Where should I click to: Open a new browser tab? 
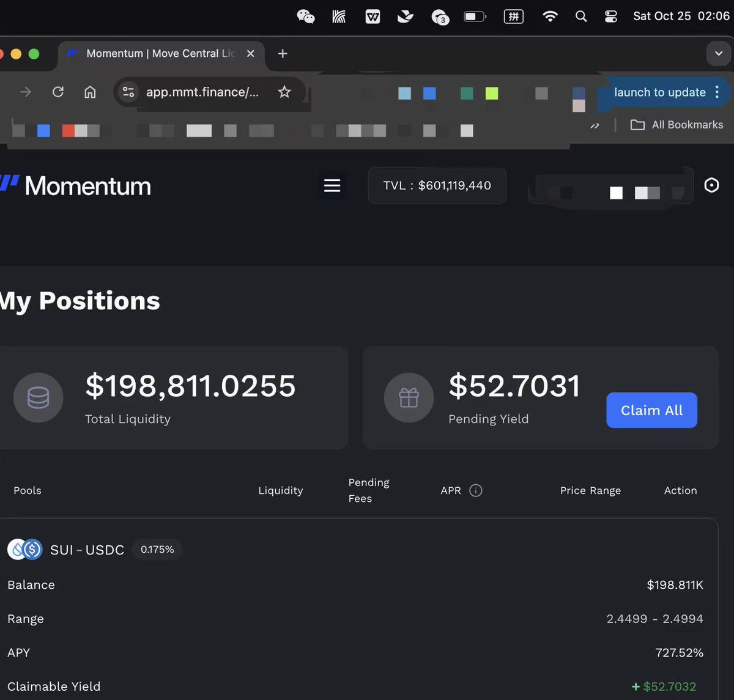283,54
